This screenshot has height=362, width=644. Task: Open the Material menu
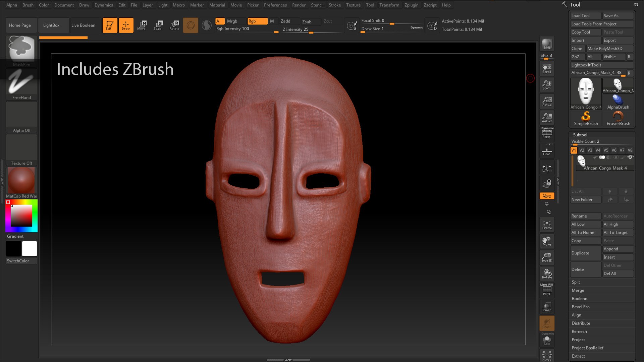tap(217, 5)
